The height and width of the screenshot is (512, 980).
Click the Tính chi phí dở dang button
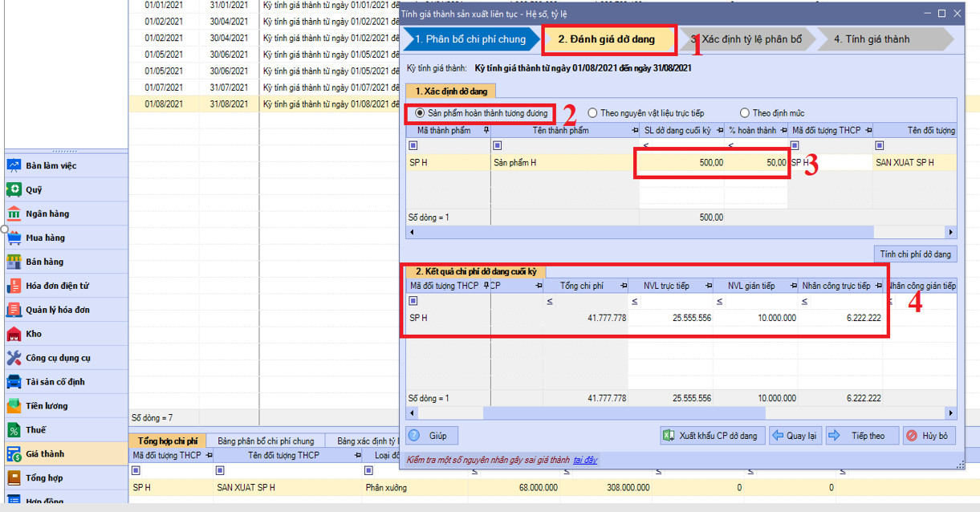tap(915, 254)
